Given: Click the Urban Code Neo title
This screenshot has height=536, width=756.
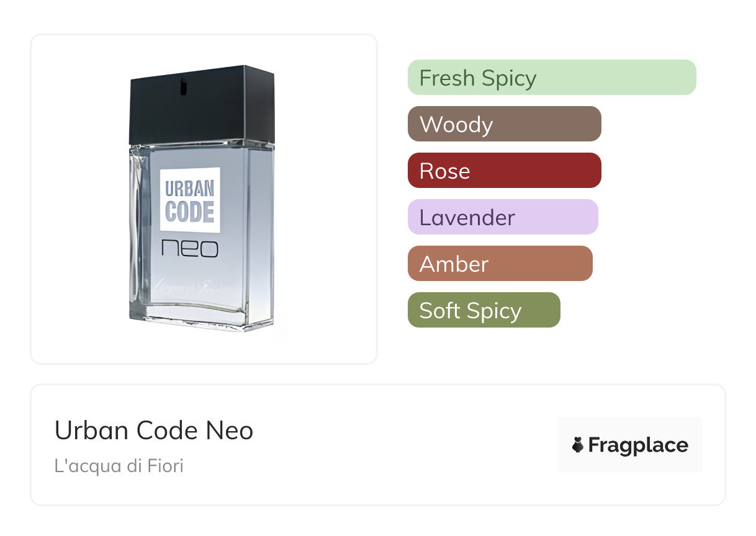Looking at the screenshot, I should tap(154, 431).
